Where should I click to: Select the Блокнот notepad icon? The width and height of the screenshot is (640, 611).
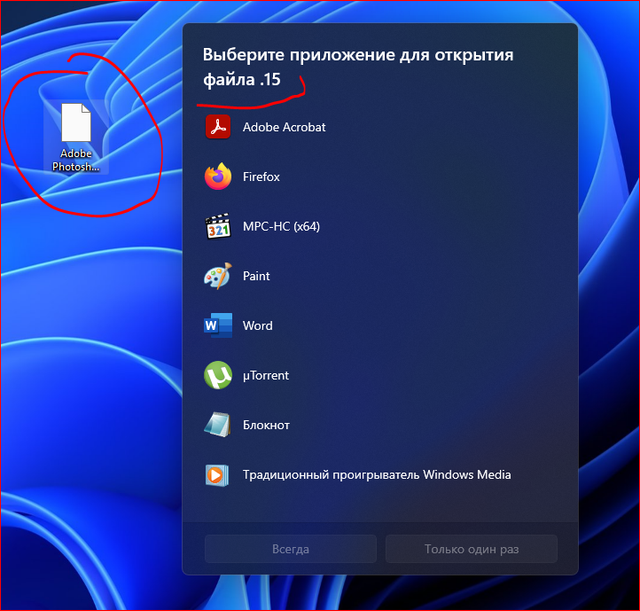pos(218,425)
